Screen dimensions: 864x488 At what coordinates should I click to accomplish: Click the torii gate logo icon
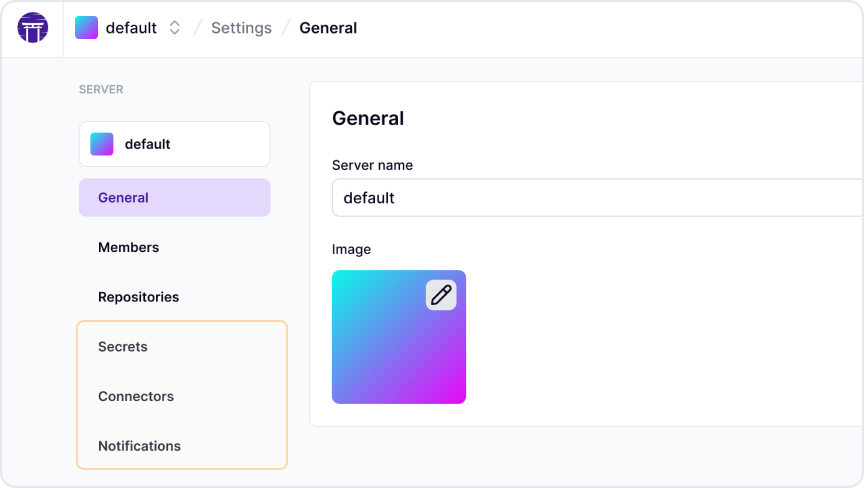click(x=33, y=28)
